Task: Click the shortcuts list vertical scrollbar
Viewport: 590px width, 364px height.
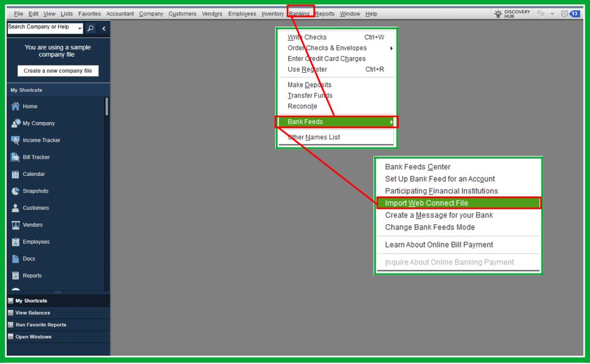Action: pyautogui.click(x=107, y=107)
